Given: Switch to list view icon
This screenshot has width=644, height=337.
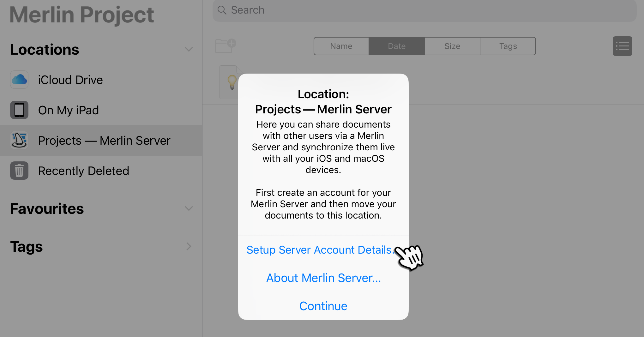Looking at the screenshot, I should click(x=622, y=46).
